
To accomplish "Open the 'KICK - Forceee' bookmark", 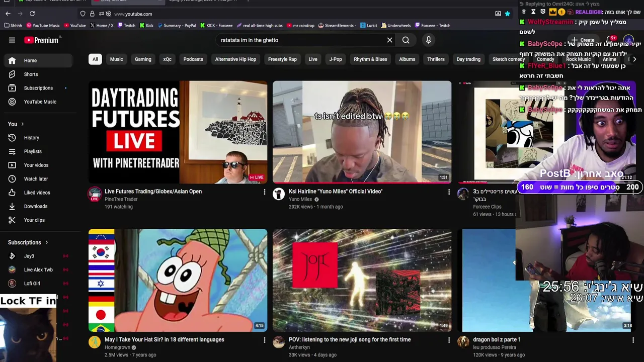I will point(216,25).
